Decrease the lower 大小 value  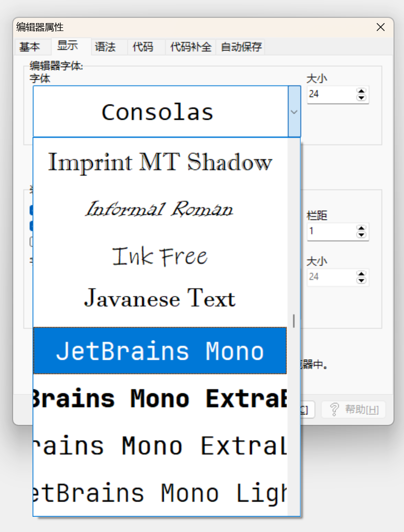(x=362, y=280)
